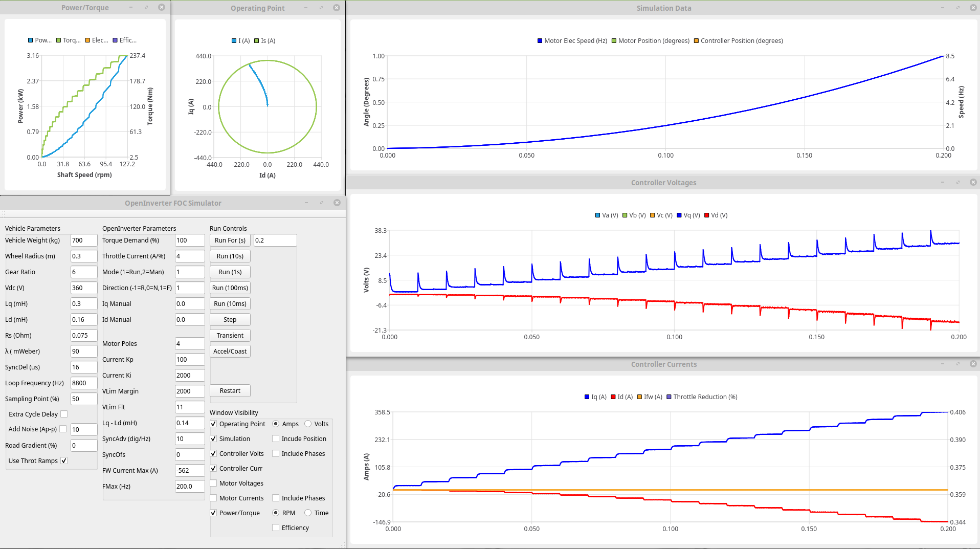The height and width of the screenshot is (549, 980).
Task: Maximize the OpenInverter FOC Simulator window
Action: click(x=322, y=203)
